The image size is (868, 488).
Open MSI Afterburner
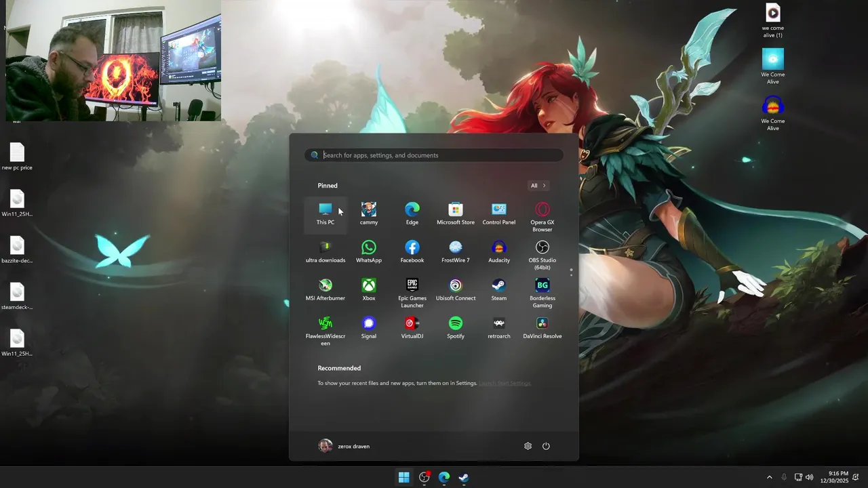(x=325, y=290)
